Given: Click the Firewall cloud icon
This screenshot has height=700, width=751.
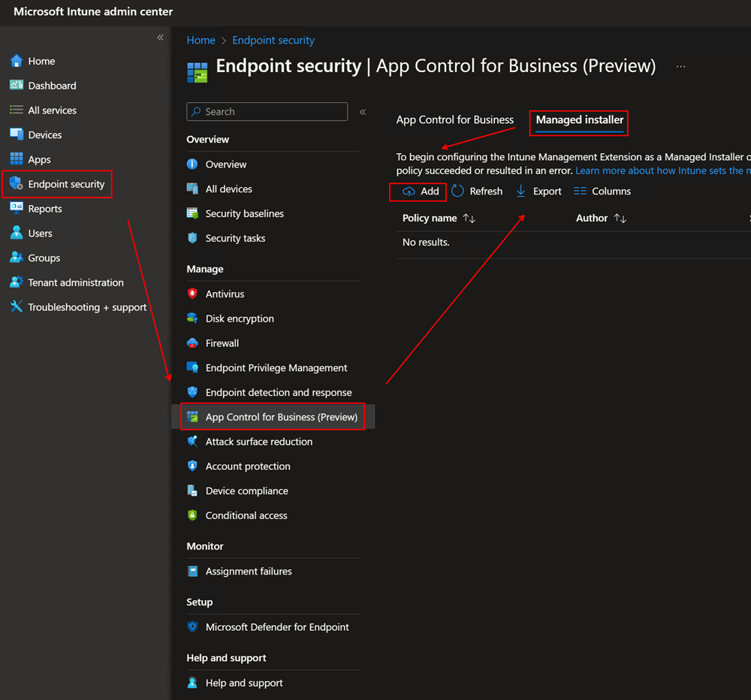Looking at the screenshot, I should 192,343.
